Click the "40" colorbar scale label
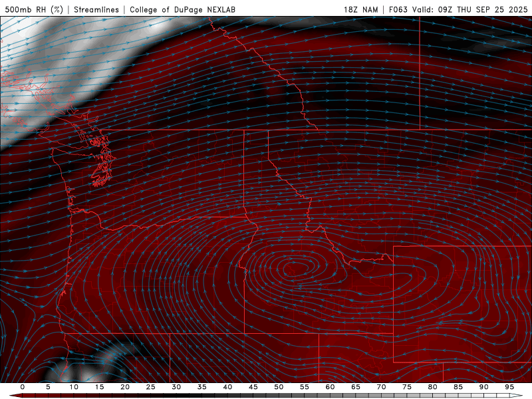The image size is (532, 399). tap(227, 387)
